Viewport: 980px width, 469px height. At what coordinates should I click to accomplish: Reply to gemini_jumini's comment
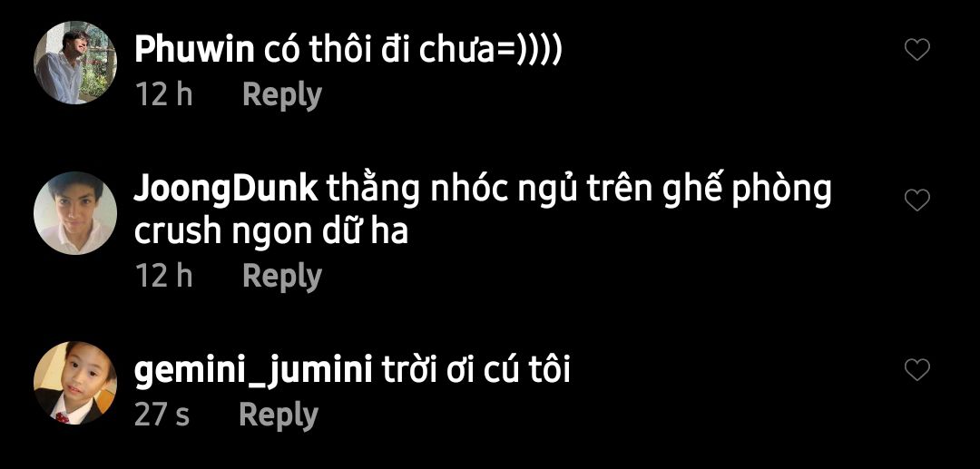279,415
